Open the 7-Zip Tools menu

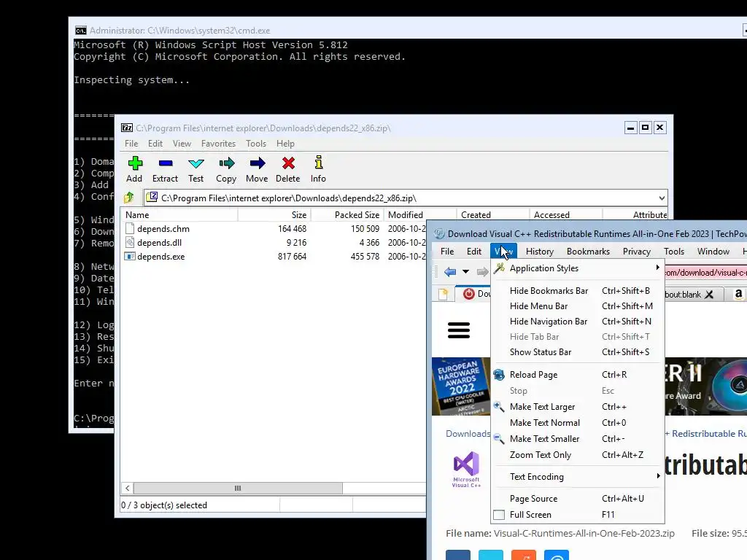click(x=256, y=144)
